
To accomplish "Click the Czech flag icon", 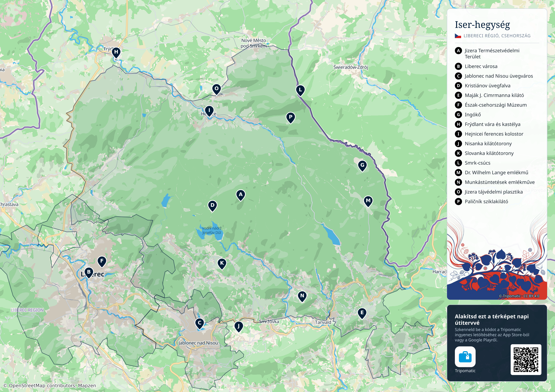I will (458, 36).
